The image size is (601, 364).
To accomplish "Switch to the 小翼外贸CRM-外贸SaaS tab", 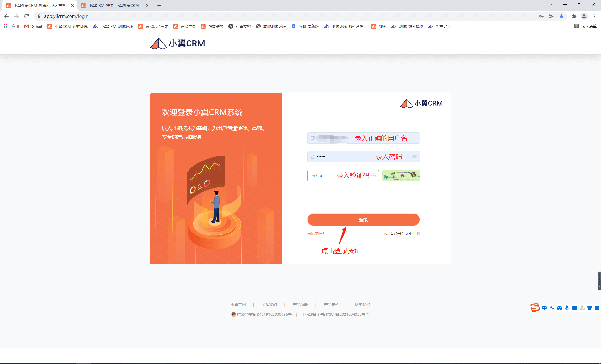I will click(39, 5).
